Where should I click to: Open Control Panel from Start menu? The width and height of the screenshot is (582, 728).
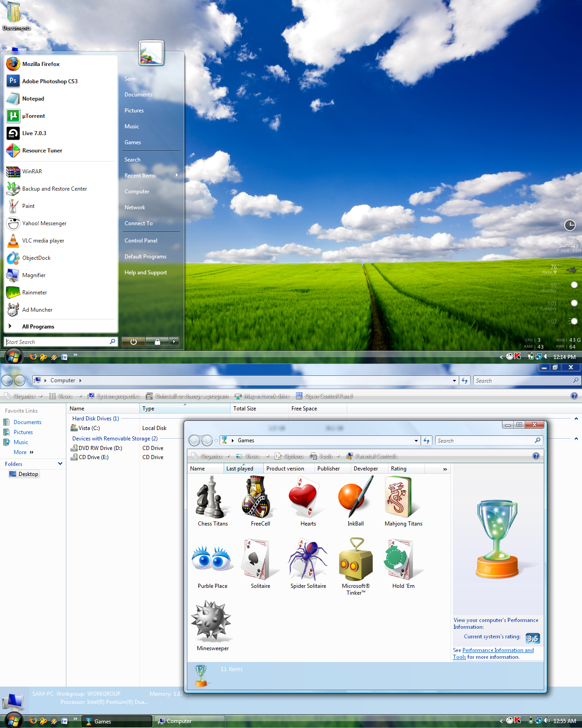pyautogui.click(x=141, y=241)
